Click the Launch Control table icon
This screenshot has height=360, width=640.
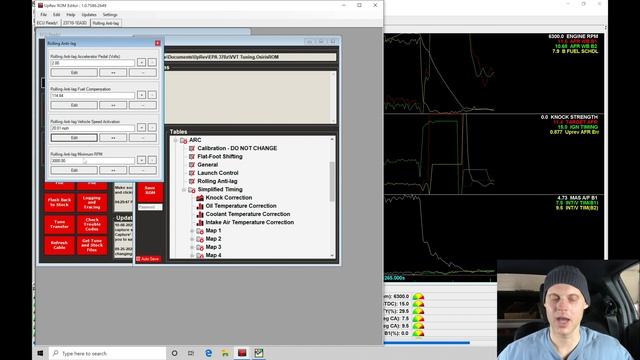192,173
